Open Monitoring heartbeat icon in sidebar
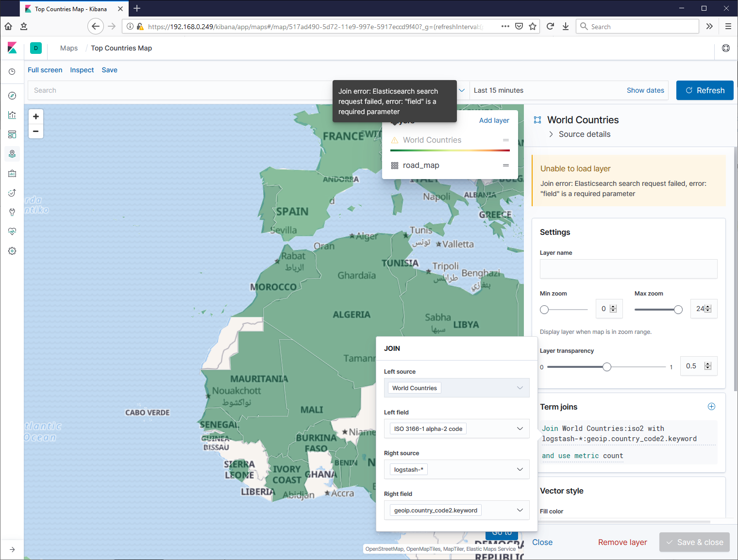Image resolution: width=738 pixels, height=560 pixels. pos(12,231)
